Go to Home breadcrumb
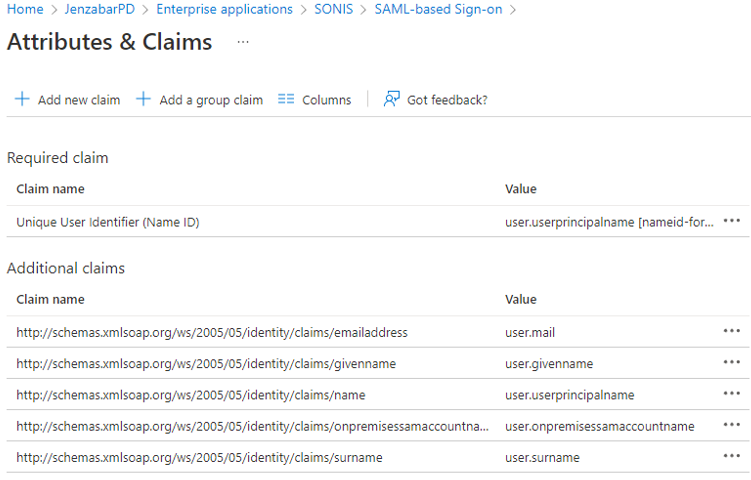751x480 pixels. 24,9
